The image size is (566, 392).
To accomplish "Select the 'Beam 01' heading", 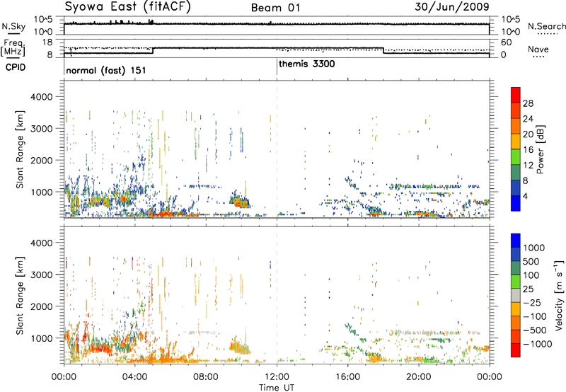I will pos(276,8).
